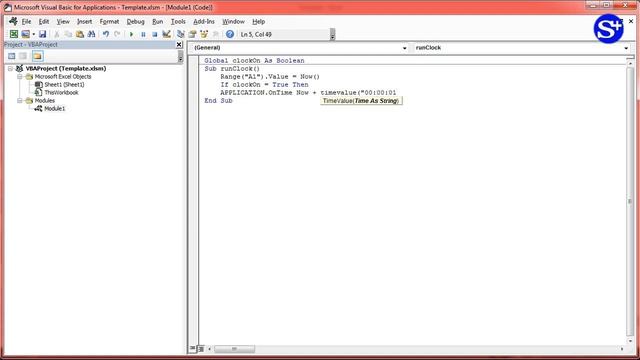This screenshot has height=360, width=640.
Task: Click the Full Module View button
Action: [201, 349]
